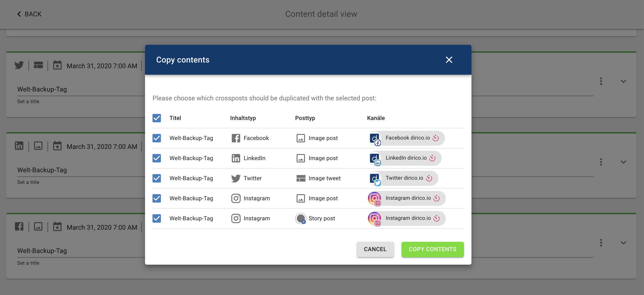Click the date March 31, 2020 on the Twitter card
The image size is (644, 295).
[x=102, y=66]
